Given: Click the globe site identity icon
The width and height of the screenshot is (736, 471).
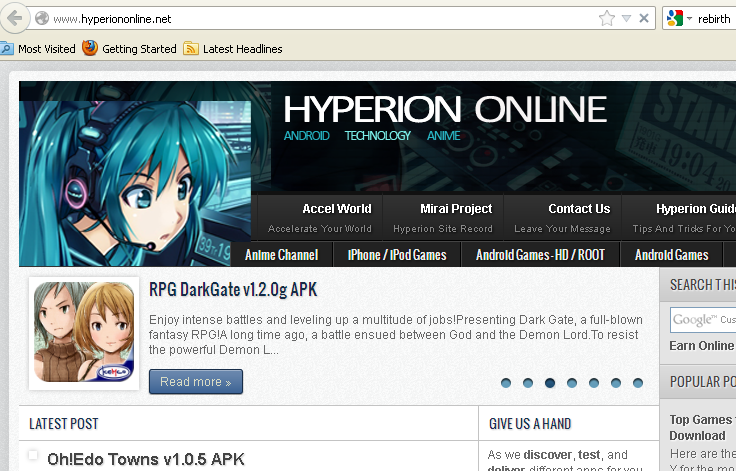Looking at the screenshot, I should [42, 18].
